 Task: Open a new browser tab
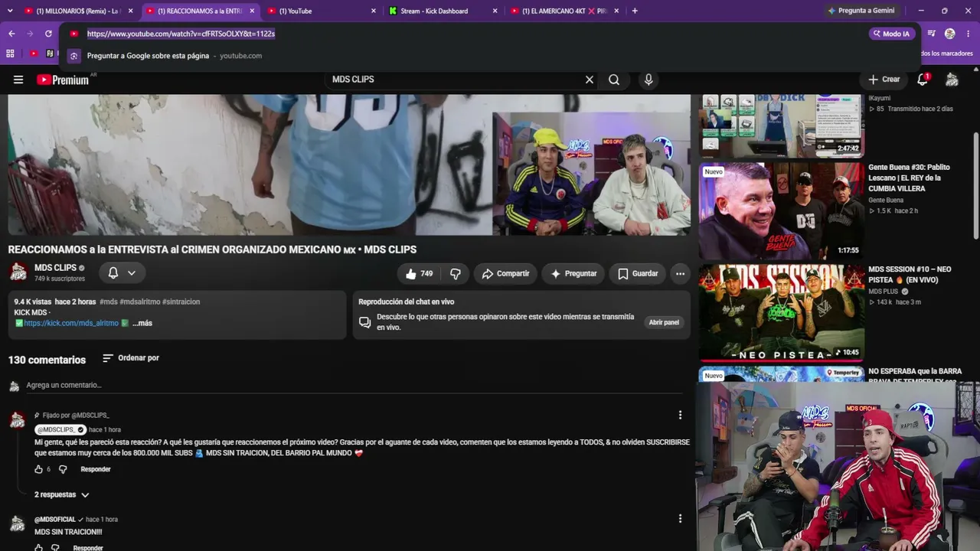(x=635, y=11)
